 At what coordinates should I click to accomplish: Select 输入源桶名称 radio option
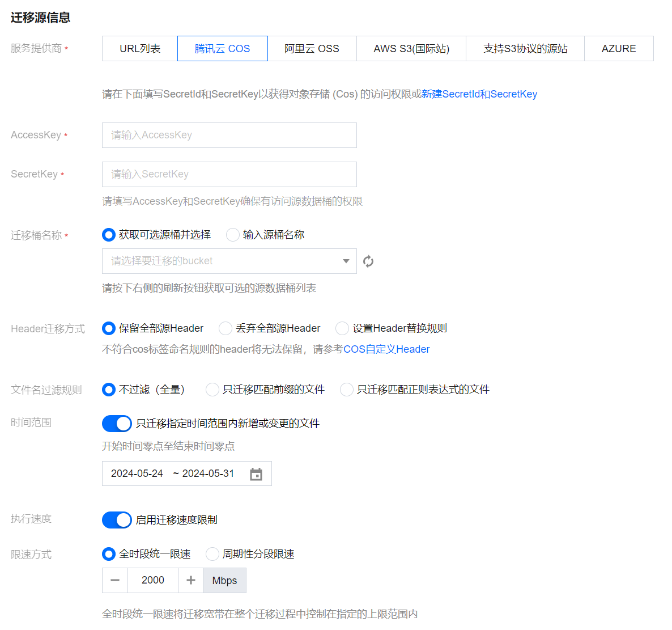(233, 235)
